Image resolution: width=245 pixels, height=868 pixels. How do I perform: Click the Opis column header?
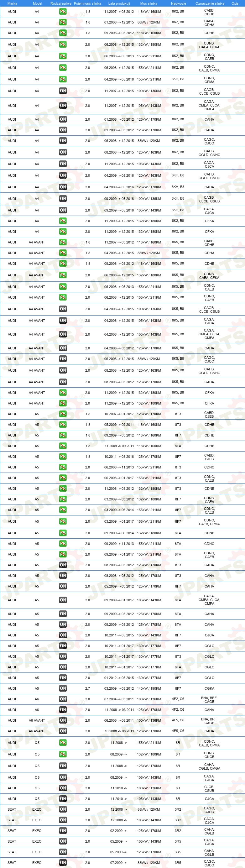pyautogui.click(x=235, y=3)
